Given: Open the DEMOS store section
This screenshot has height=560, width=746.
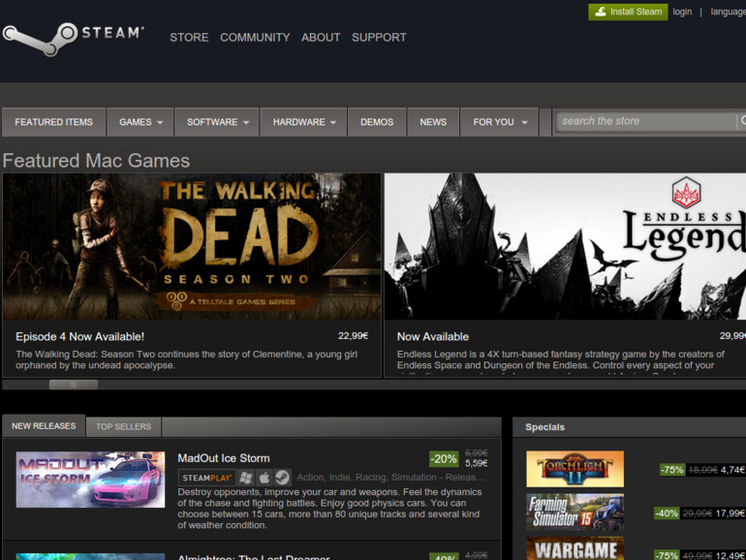Looking at the screenshot, I should click(x=377, y=122).
